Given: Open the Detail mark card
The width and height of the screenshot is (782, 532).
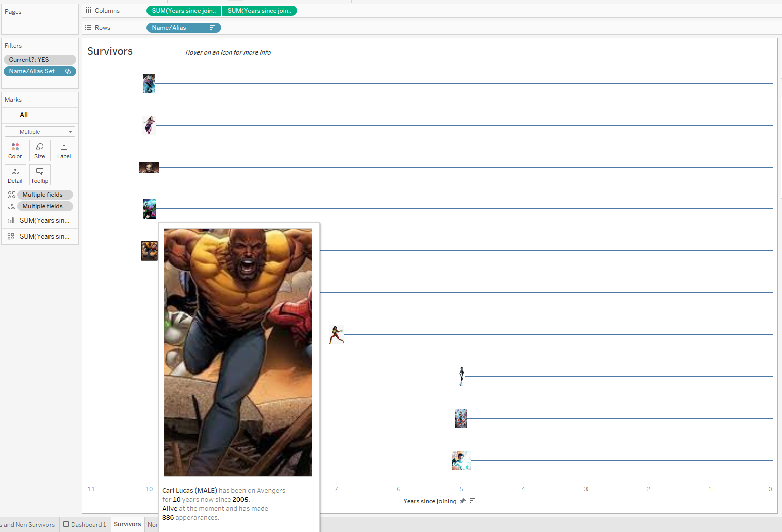Looking at the screenshot, I should (x=15, y=175).
